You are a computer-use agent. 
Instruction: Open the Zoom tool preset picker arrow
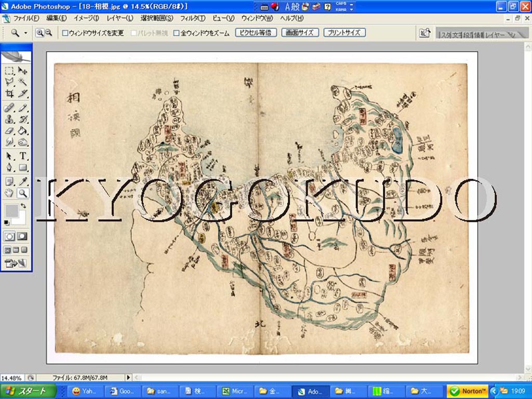(25, 33)
